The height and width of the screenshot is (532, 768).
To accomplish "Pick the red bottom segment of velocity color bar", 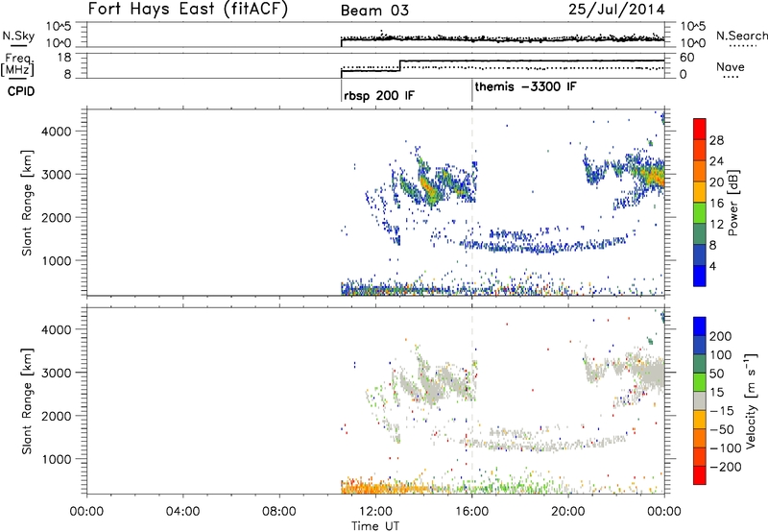I will coord(700,475).
